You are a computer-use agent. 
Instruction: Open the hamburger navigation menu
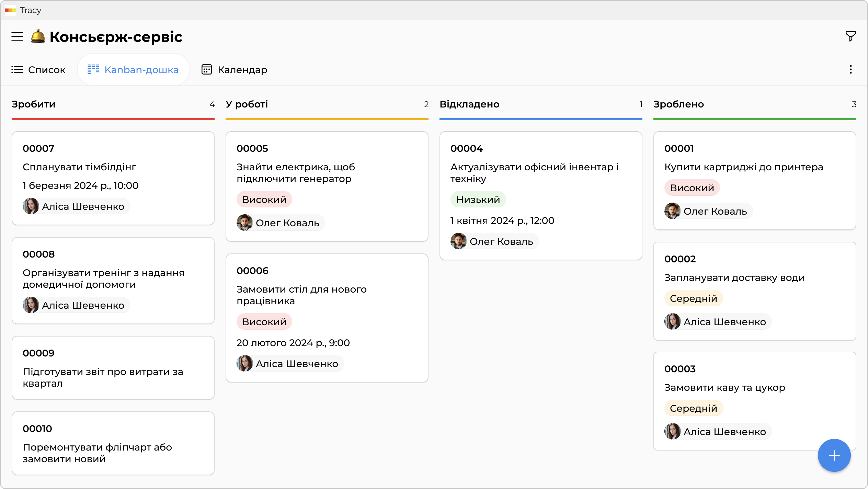pos(17,36)
